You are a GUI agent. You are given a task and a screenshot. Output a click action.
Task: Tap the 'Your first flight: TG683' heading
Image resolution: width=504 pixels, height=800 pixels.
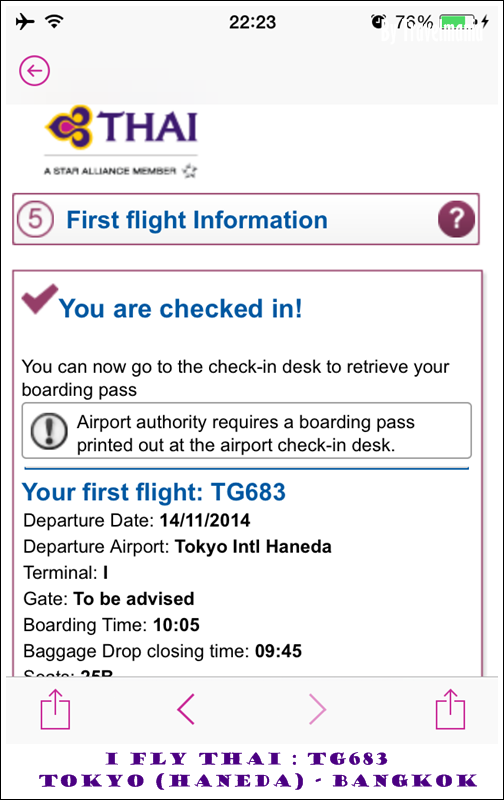point(154,492)
